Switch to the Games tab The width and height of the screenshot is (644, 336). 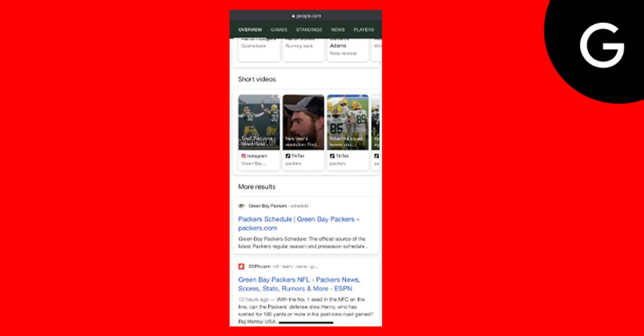click(x=279, y=30)
